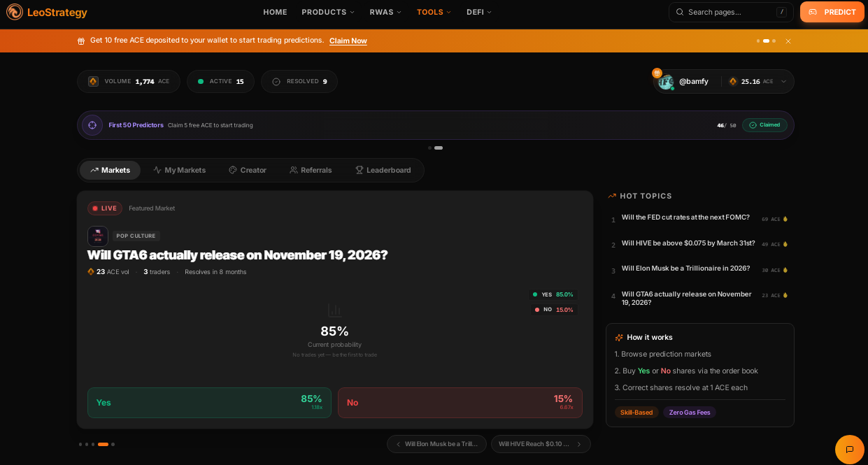Go to previous market Will Elon Musk be a Trill...
The height and width of the screenshot is (465, 868).
436,444
